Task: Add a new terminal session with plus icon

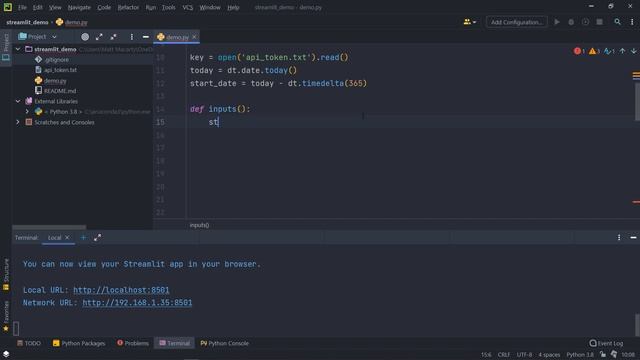Action: 83,238
